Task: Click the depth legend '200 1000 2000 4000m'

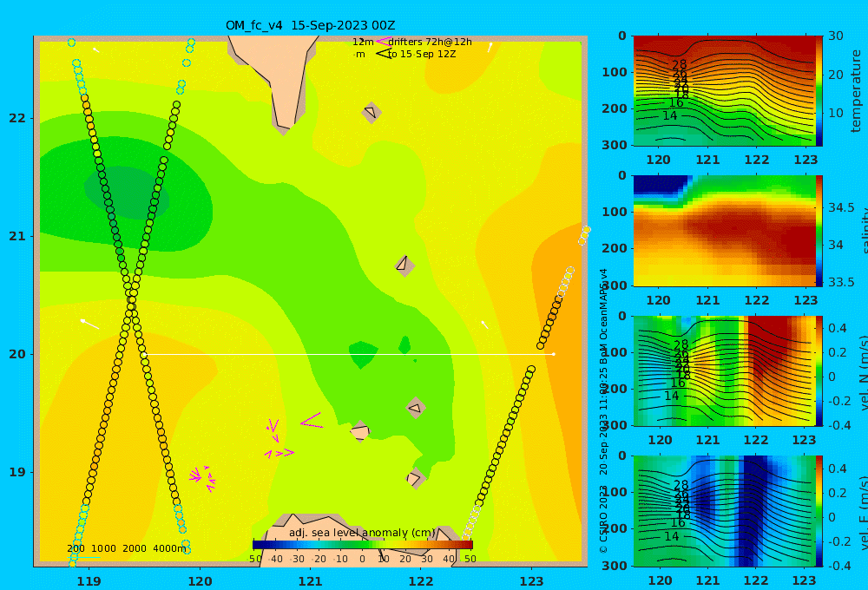Action: tap(126, 548)
